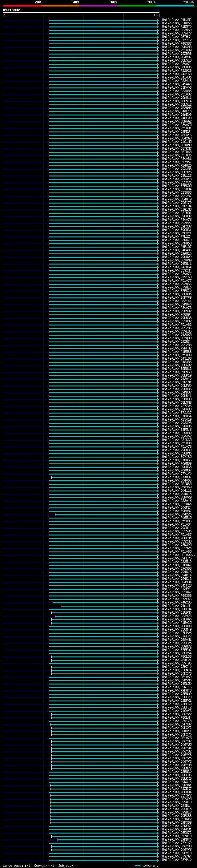Click label UniRef100_B8R6A2

(x=176, y=121)
